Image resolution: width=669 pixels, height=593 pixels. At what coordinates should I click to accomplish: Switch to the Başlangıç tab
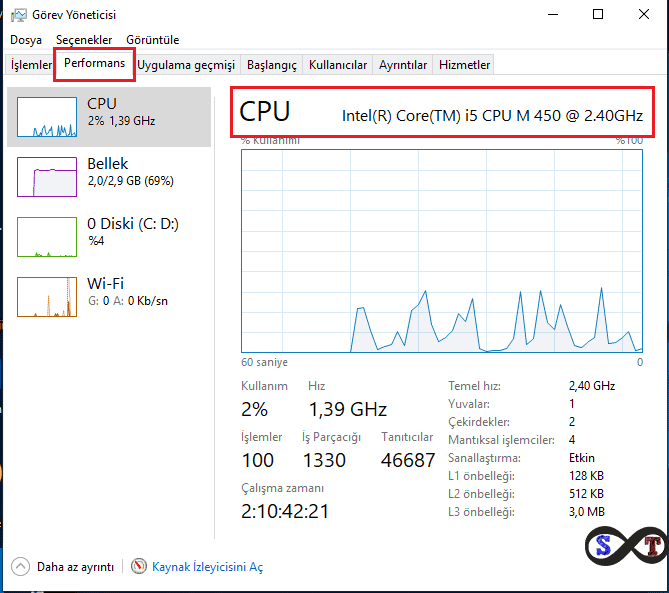(x=272, y=65)
